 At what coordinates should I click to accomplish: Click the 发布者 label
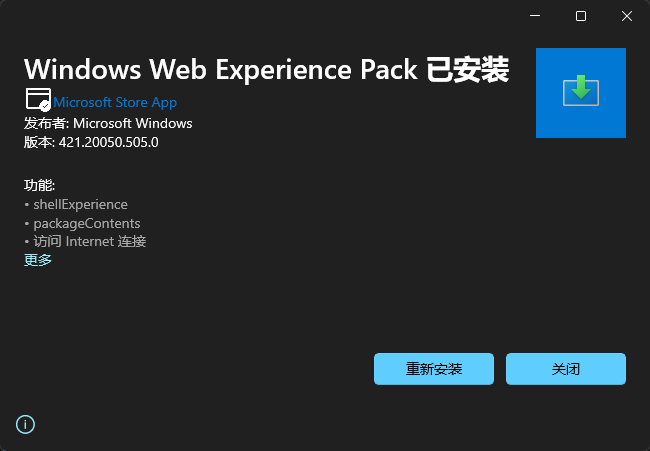click(46, 123)
